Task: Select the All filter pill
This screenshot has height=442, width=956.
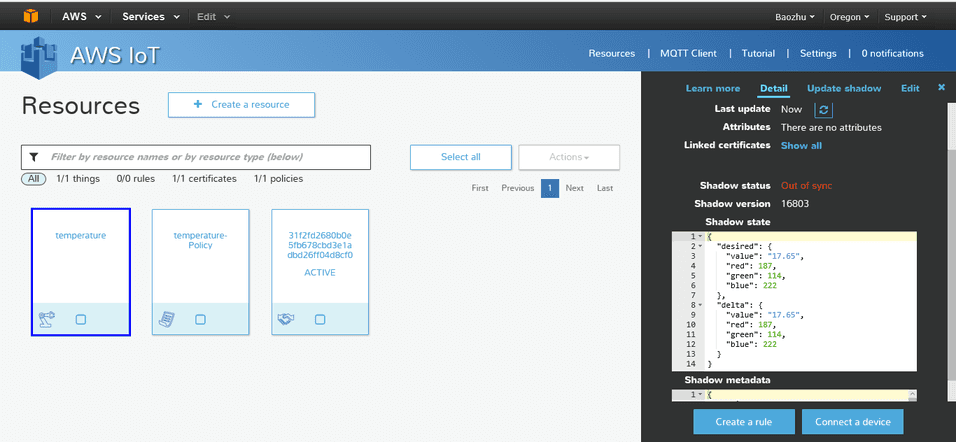Action: [34, 179]
